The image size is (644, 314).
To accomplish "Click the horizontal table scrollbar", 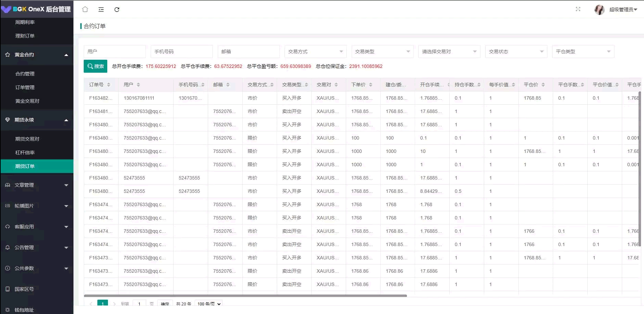I will tap(245, 296).
